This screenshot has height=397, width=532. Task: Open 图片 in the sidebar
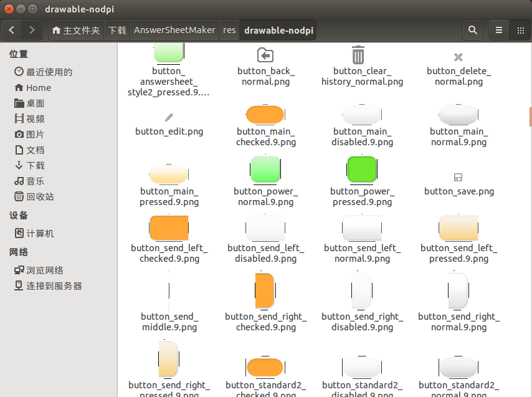29,135
